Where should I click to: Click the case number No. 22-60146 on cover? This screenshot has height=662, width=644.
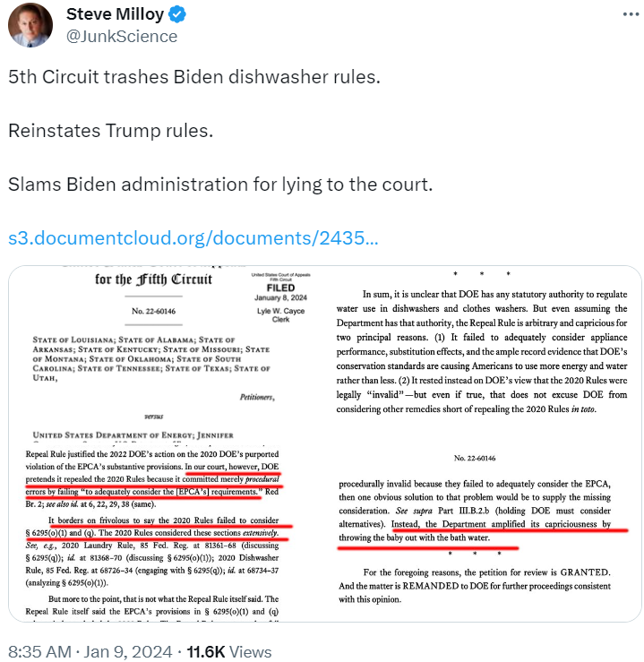coord(154,311)
